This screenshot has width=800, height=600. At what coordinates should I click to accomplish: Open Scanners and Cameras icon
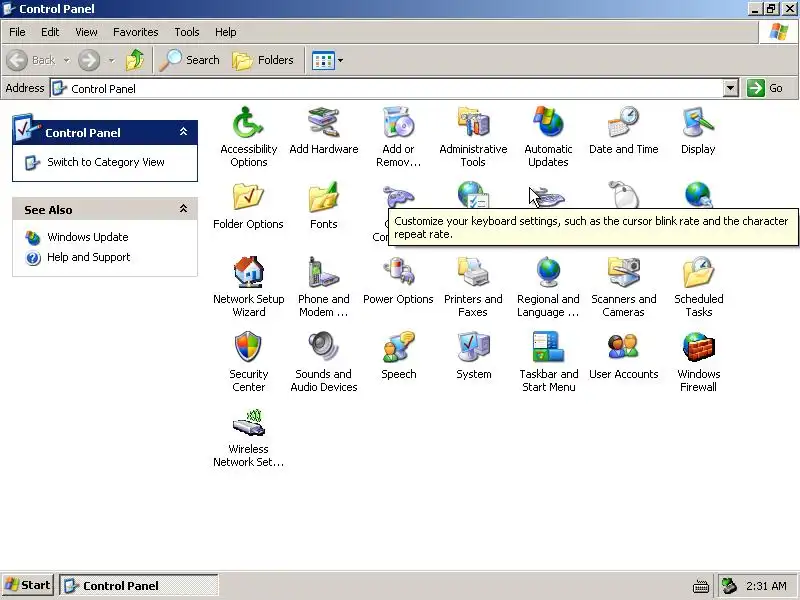point(623,272)
